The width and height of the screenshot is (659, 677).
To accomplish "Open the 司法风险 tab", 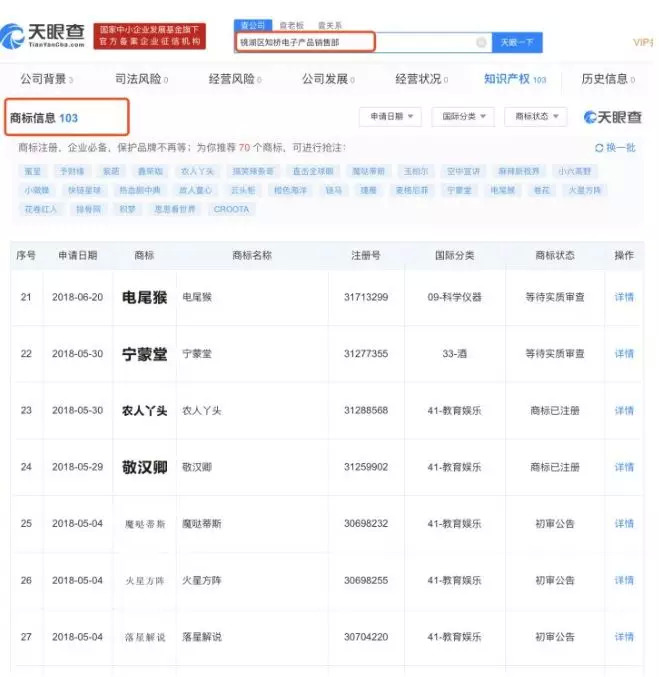I will (139, 79).
